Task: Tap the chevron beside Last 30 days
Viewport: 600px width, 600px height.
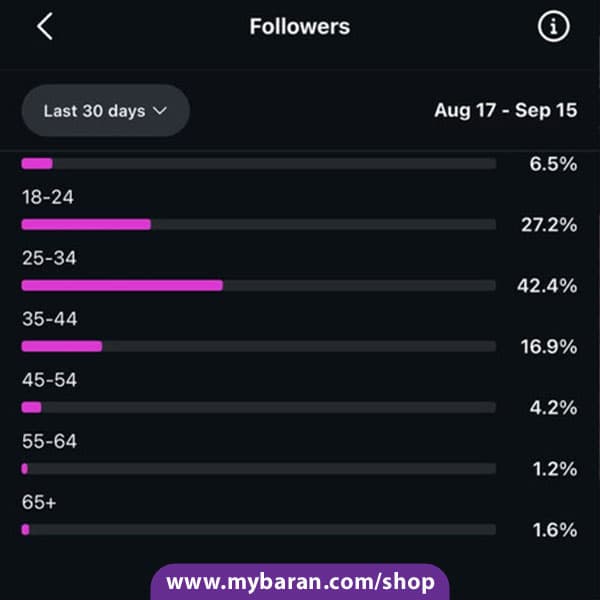Action: coord(160,111)
